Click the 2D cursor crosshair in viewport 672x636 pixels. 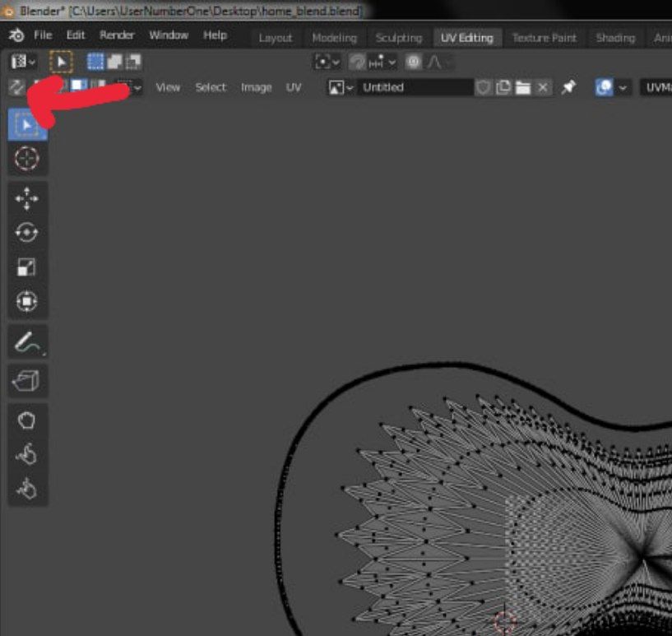[x=505, y=621]
